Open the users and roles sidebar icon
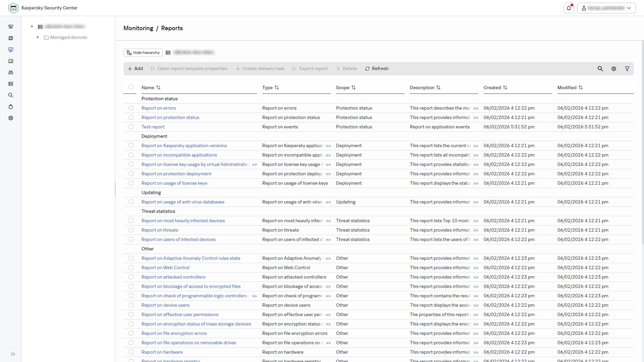Image resolution: width=644 pixels, height=362 pixels. point(11,72)
